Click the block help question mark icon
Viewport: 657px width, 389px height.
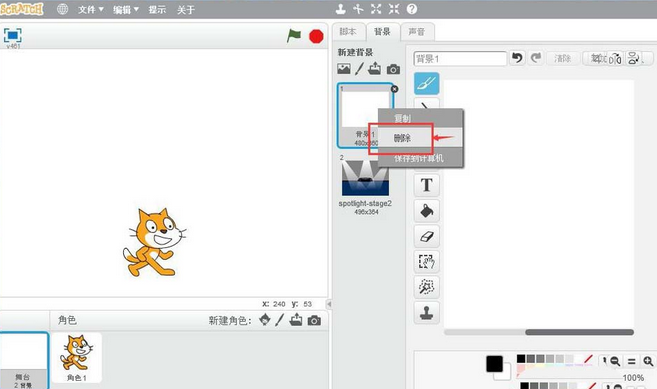tap(412, 9)
